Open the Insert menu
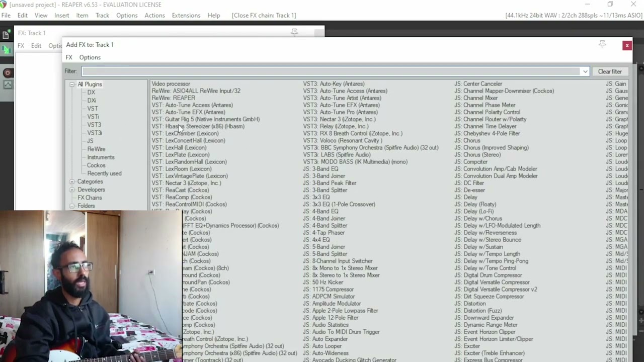The height and width of the screenshot is (362, 644). pyautogui.click(x=62, y=16)
